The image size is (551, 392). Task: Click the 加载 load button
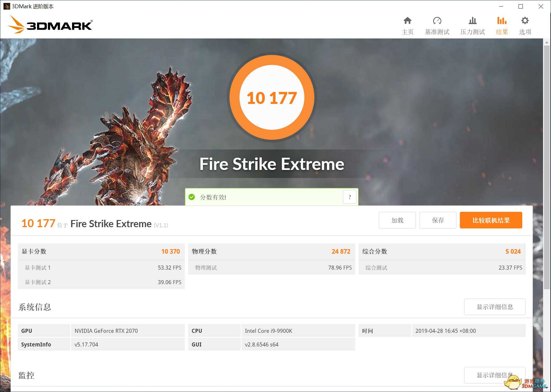click(397, 220)
